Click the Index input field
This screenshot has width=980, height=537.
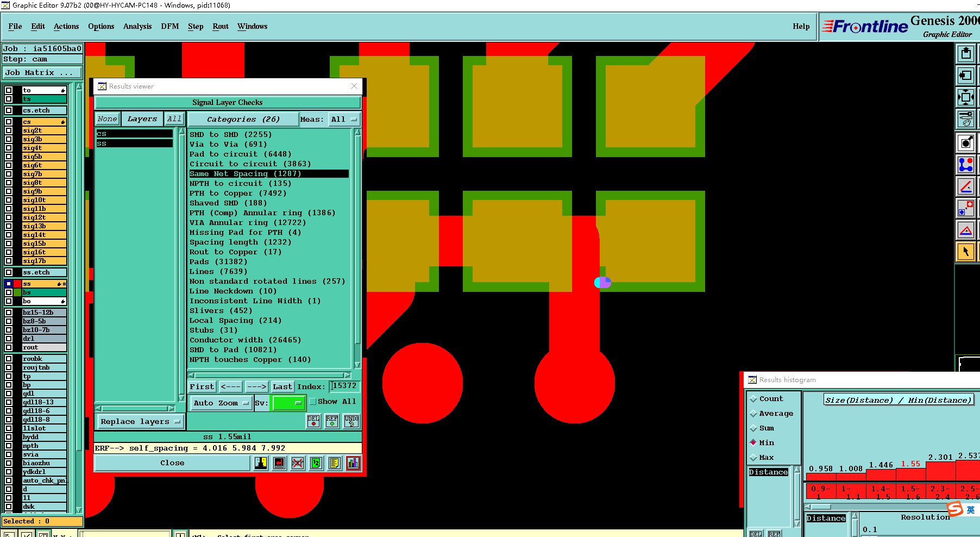(344, 386)
